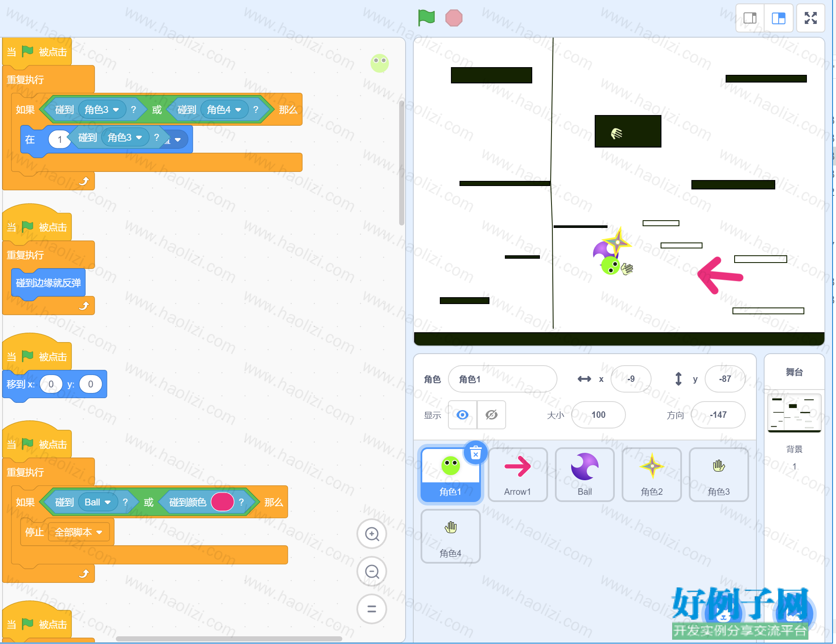
Task: Enter full screen stage mode
Action: click(x=810, y=18)
